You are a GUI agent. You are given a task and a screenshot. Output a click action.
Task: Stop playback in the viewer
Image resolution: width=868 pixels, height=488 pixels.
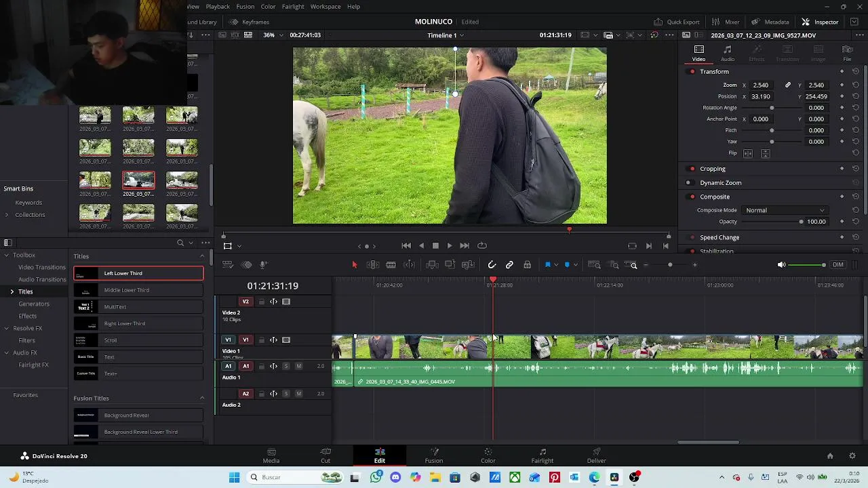click(x=435, y=246)
